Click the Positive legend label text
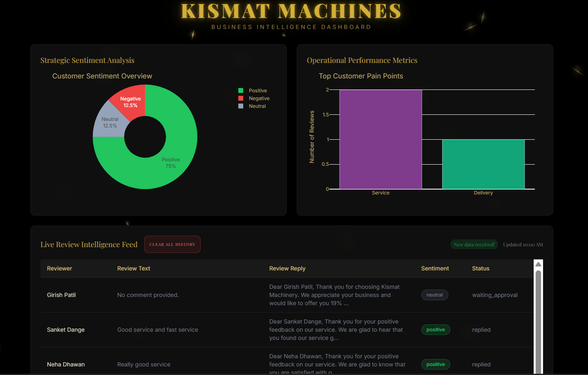The width and height of the screenshot is (588, 375). [258, 91]
